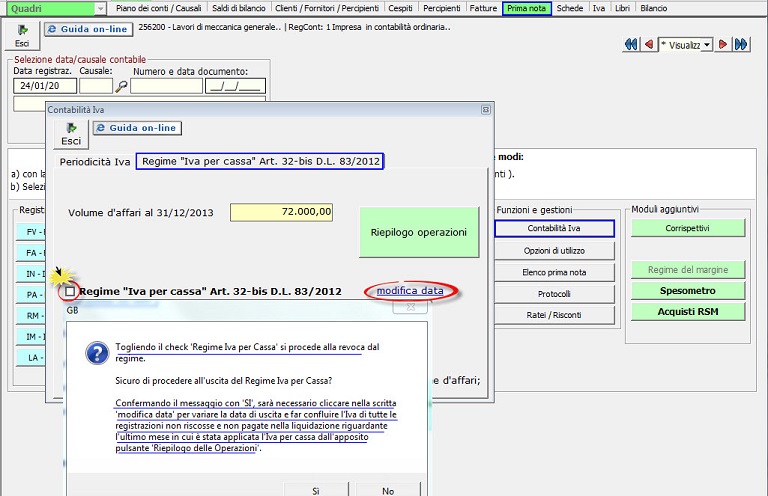Select the FV register button
Screen dimensions: 768x496
click(x=31, y=232)
